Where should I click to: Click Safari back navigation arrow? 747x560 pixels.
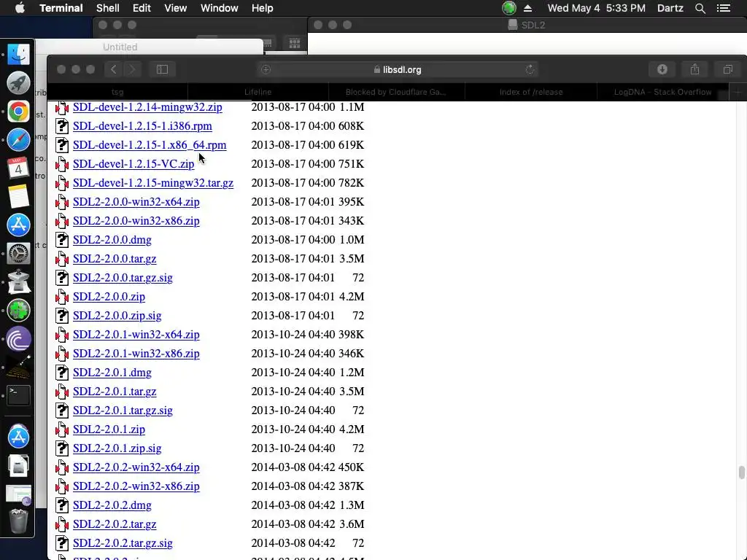coord(113,69)
